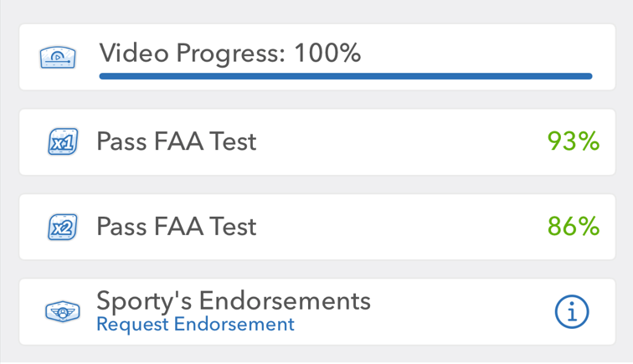Click the blue video progress bar
Viewport: 633px width, 364px height.
pyautogui.click(x=346, y=76)
